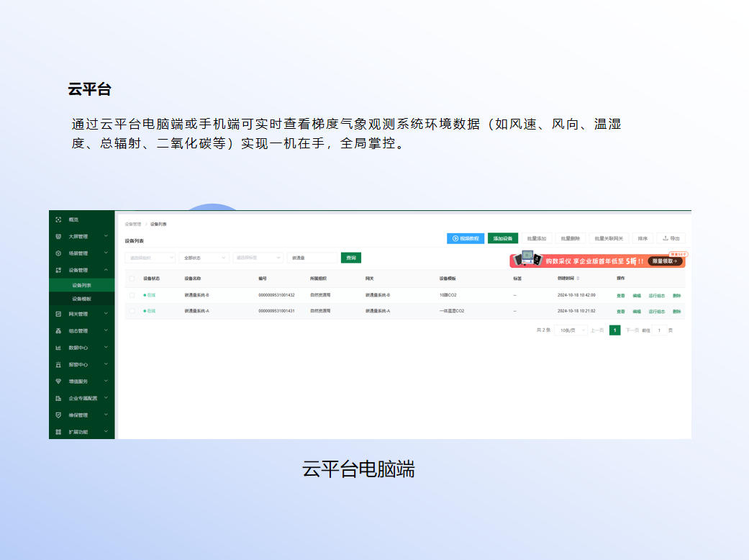Viewport: 749px width, 560px height.
Task: Click the 报警中心 alarm icon
Action: point(58,364)
